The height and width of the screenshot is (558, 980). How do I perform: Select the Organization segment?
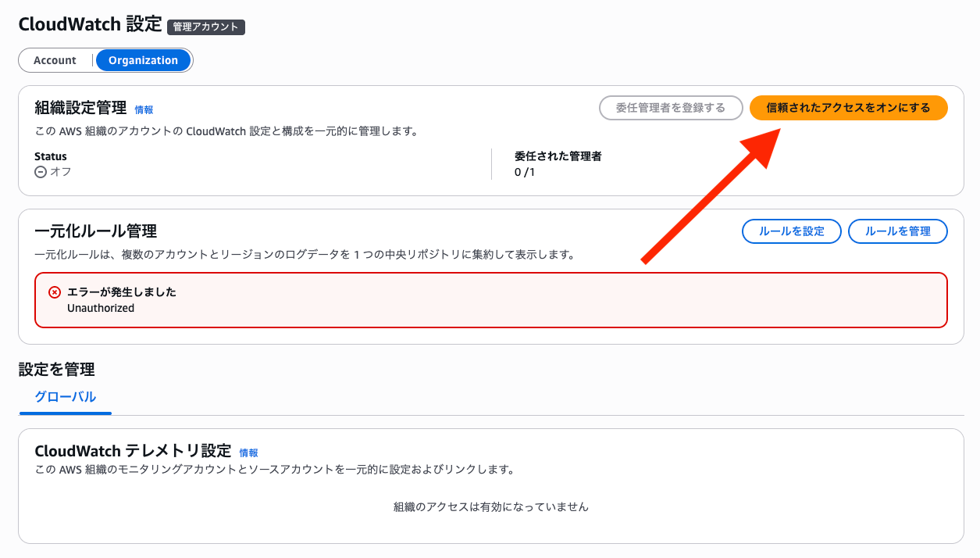(x=143, y=60)
